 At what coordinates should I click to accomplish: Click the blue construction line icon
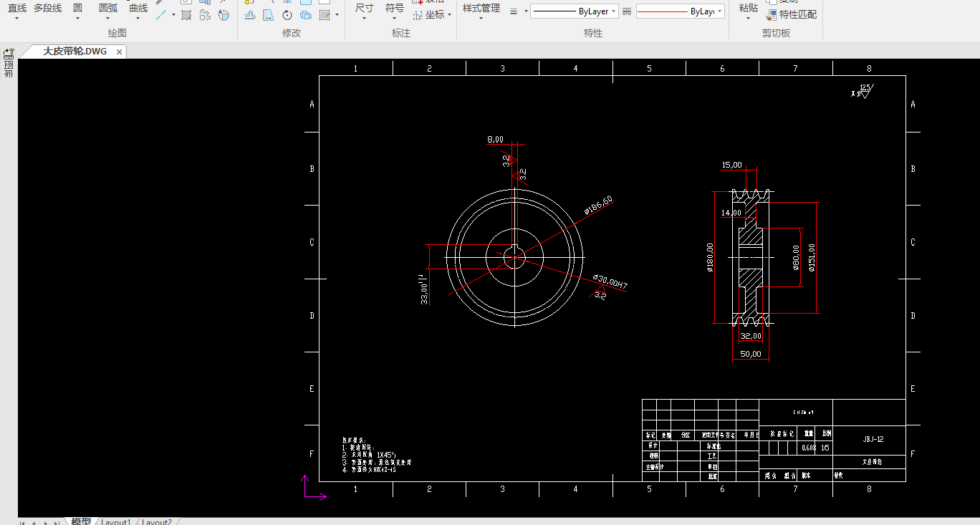click(162, 14)
